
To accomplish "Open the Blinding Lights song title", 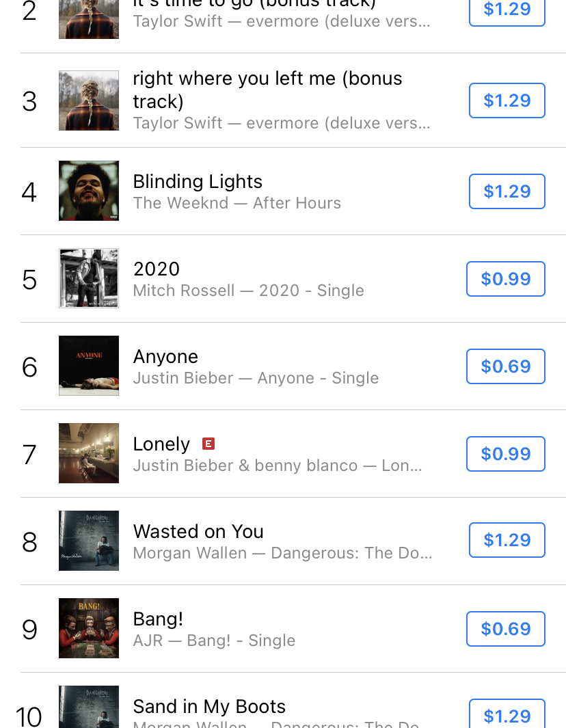I will point(198,182).
